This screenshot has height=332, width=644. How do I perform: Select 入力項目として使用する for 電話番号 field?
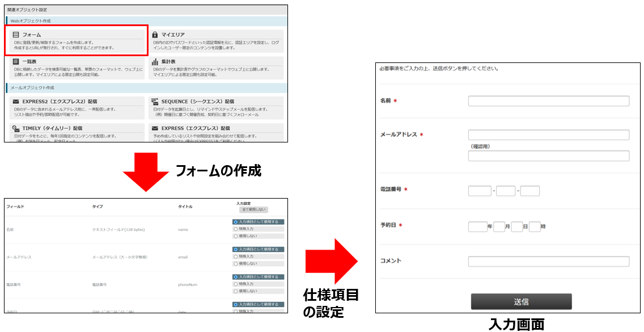coord(236,277)
